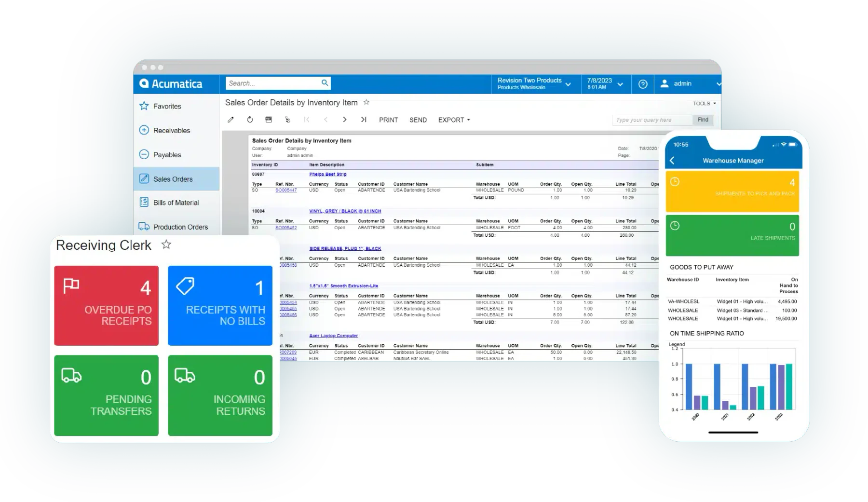Image resolution: width=868 pixels, height=502 pixels.
Task: Click the Type your query here field
Action: coord(652,120)
